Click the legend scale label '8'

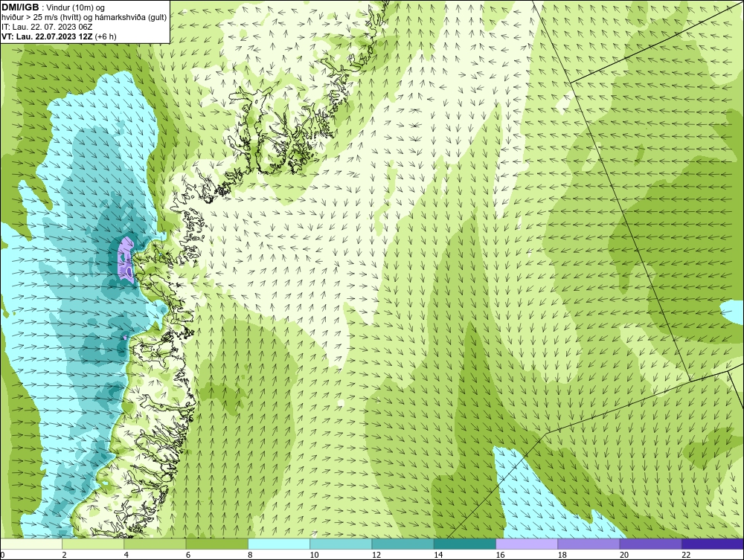250,556
